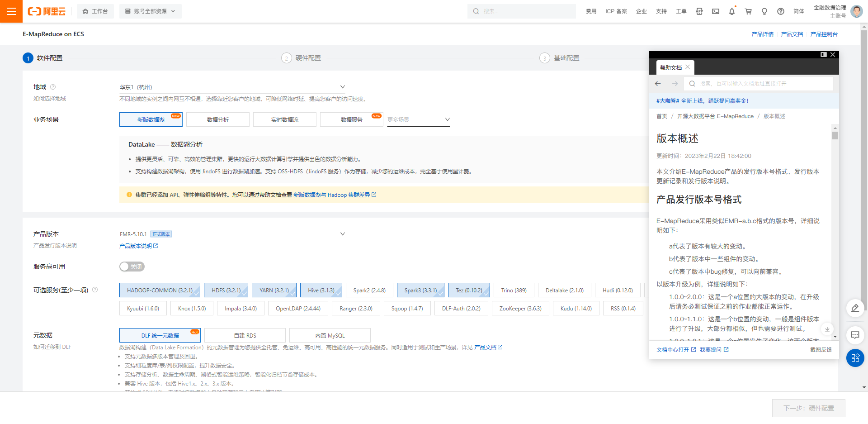Screen dimensions: 868x424
Task: Click the blue floating apps grid button
Action: (855, 358)
